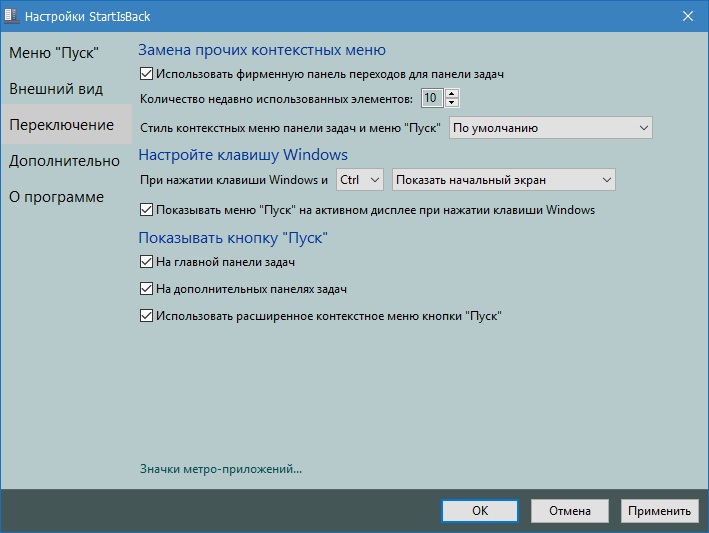The width and height of the screenshot is (709, 533).
Task: Uncheck На главной панели задач
Action: (x=147, y=262)
